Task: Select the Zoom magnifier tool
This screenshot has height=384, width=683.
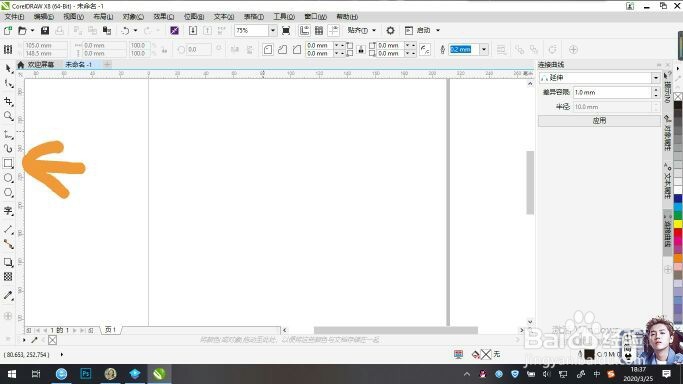Action: click(x=8, y=116)
